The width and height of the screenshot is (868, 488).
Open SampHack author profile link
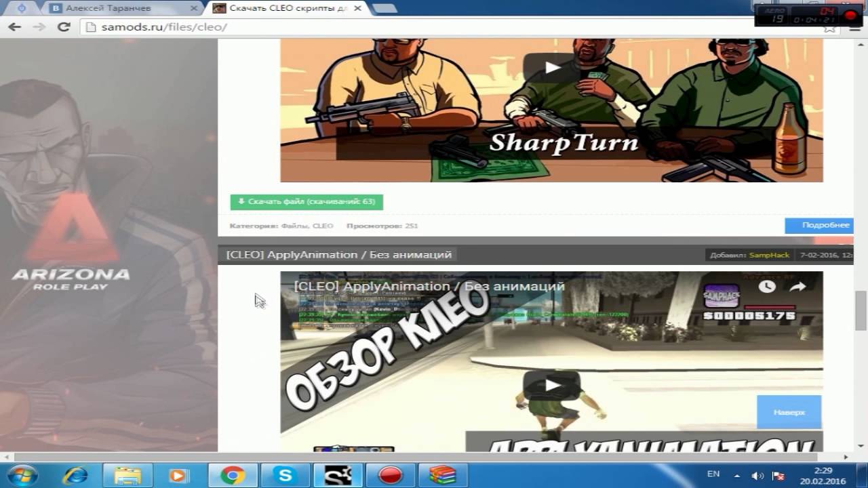tap(769, 255)
